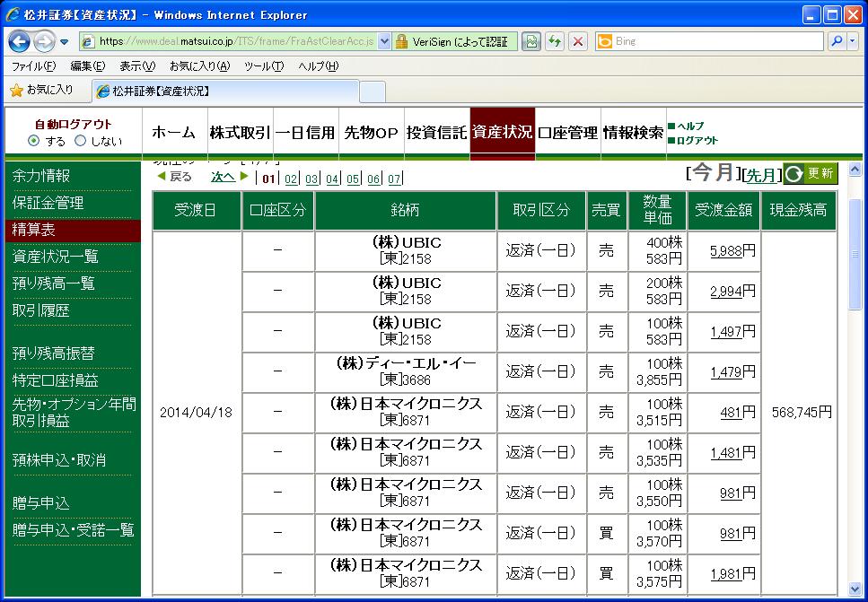
Task: Open 余力情報 in the sidebar
Action: [41, 176]
